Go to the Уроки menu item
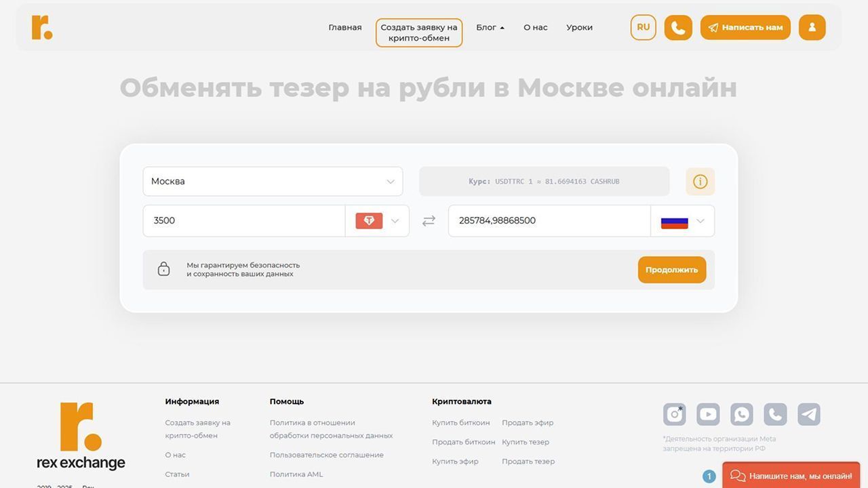 [x=579, y=28]
